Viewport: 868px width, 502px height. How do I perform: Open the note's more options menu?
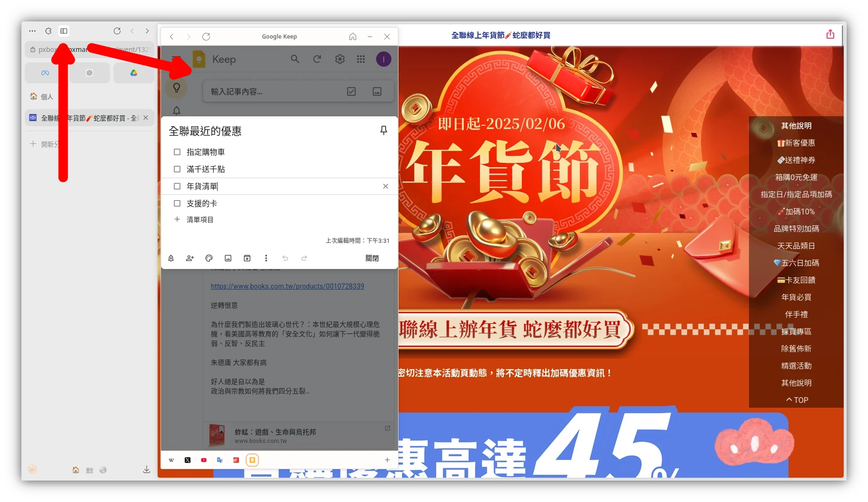tap(266, 258)
